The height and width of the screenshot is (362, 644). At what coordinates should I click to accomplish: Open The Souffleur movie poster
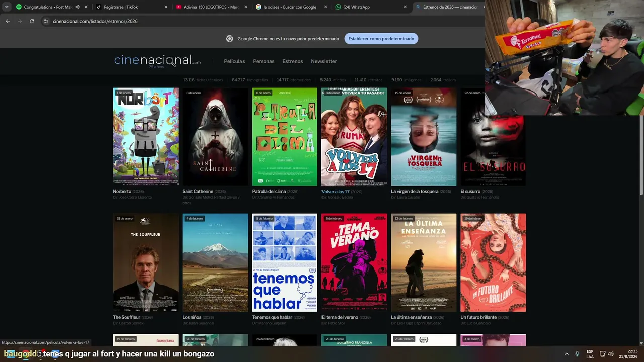tap(145, 262)
